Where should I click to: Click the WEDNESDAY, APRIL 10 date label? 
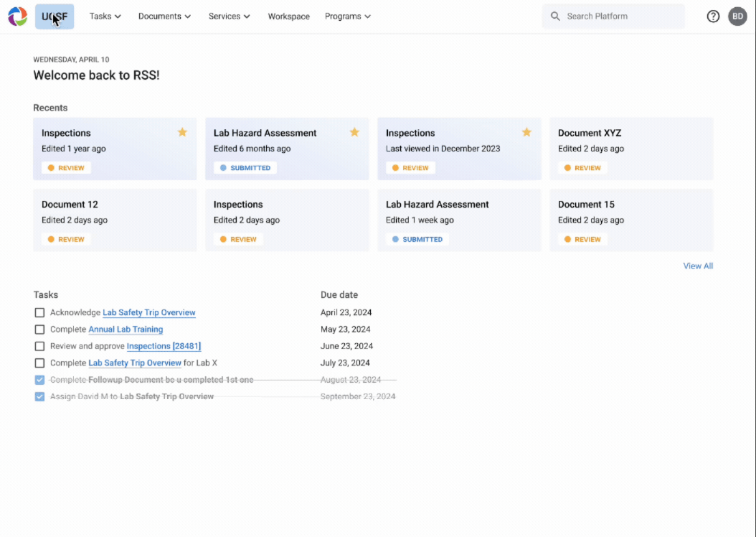[x=71, y=60]
